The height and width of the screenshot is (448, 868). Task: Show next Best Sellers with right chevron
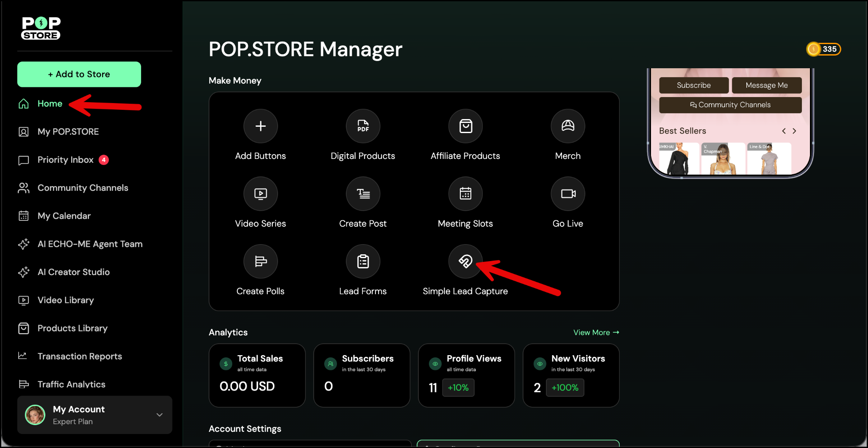[794, 131]
